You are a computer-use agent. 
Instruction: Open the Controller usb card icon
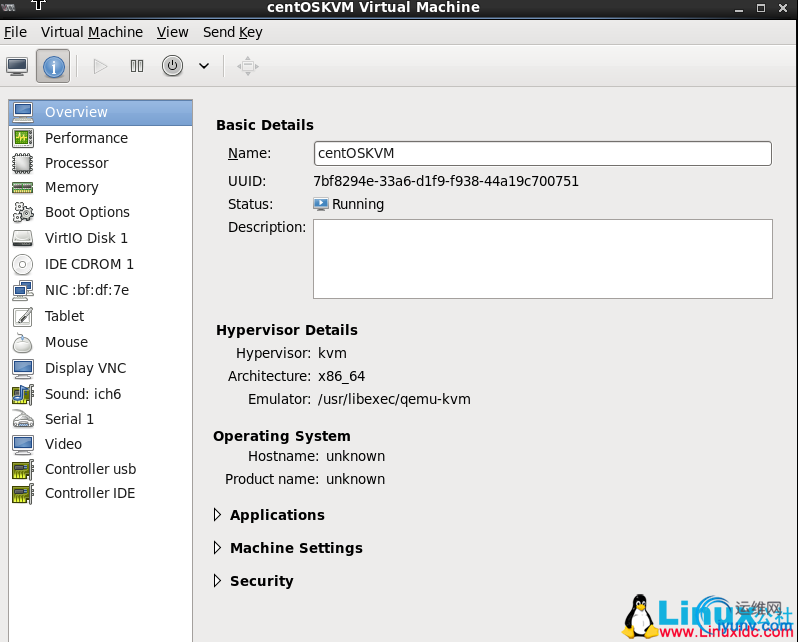(23, 469)
